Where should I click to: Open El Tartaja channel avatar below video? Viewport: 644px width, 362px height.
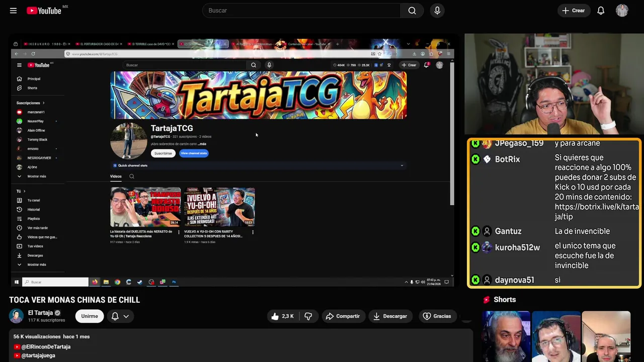coord(16,316)
